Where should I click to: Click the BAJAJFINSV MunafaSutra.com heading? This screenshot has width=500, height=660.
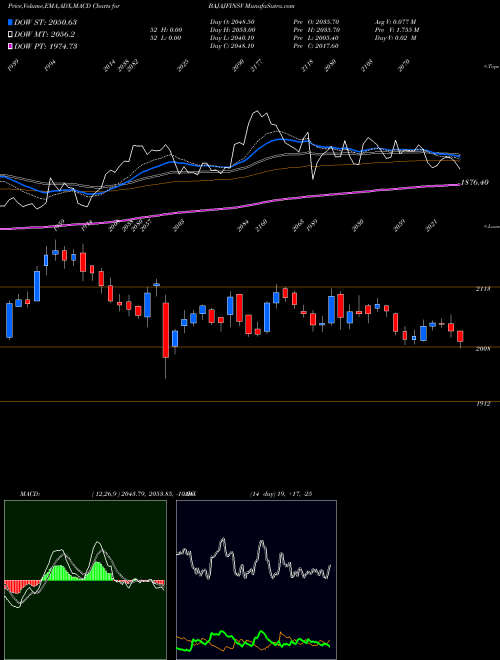coord(251,6)
